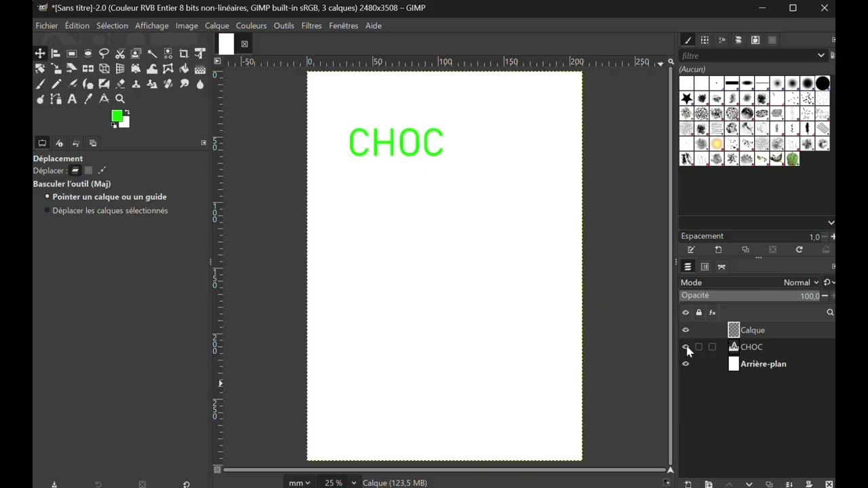Screen dimensions: 868x488
Task: Select the Fuzzy Select magic wand tool
Action: point(152,54)
